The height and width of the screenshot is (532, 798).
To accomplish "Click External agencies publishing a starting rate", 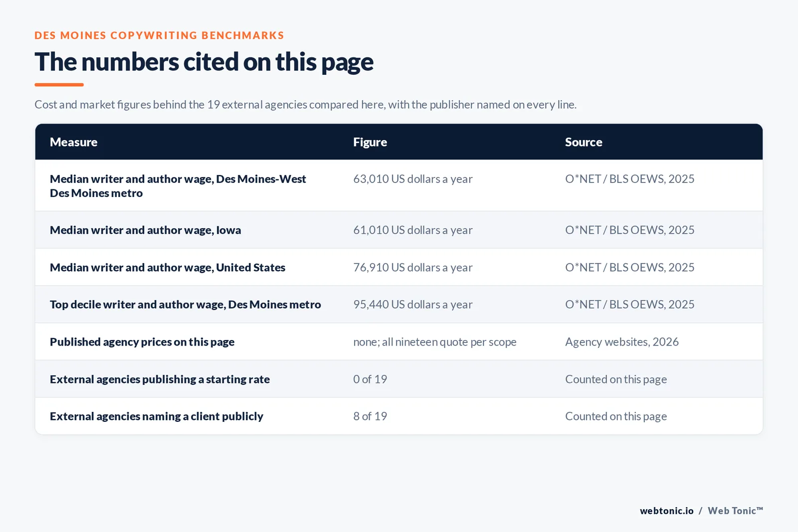I will tap(160, 379).
